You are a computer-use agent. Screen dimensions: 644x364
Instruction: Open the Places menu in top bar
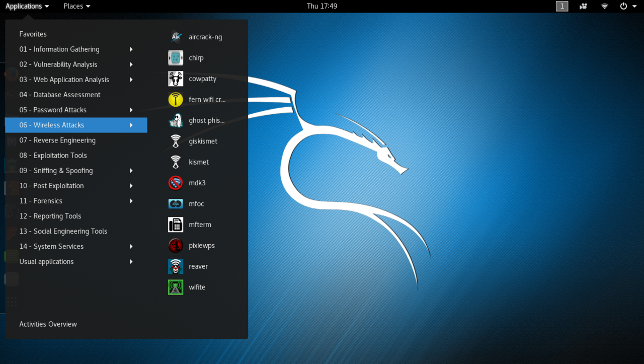click(77, 6)
